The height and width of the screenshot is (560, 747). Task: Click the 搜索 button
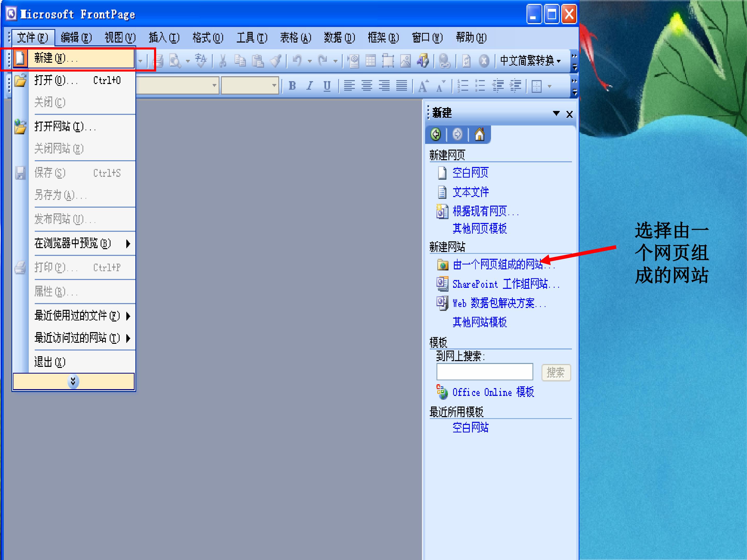pos(556,372)
